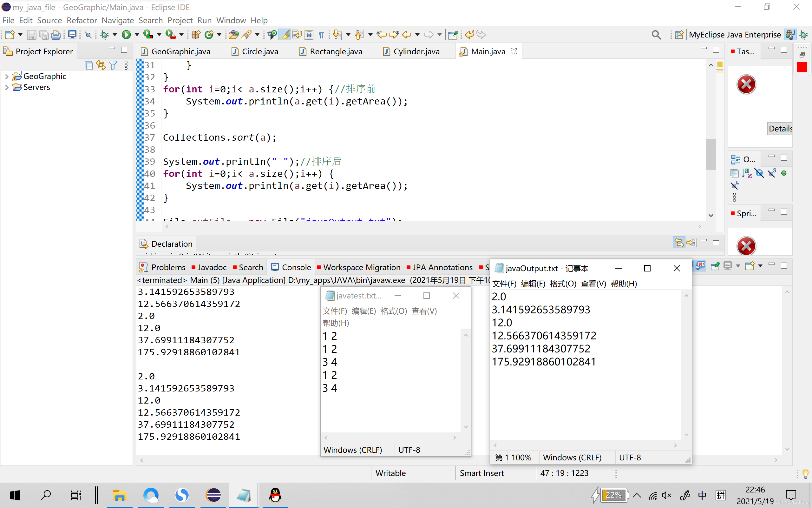
Task: Open the Debug dropdown arrow
Action: pyautogui.click(x=115, y=35)
